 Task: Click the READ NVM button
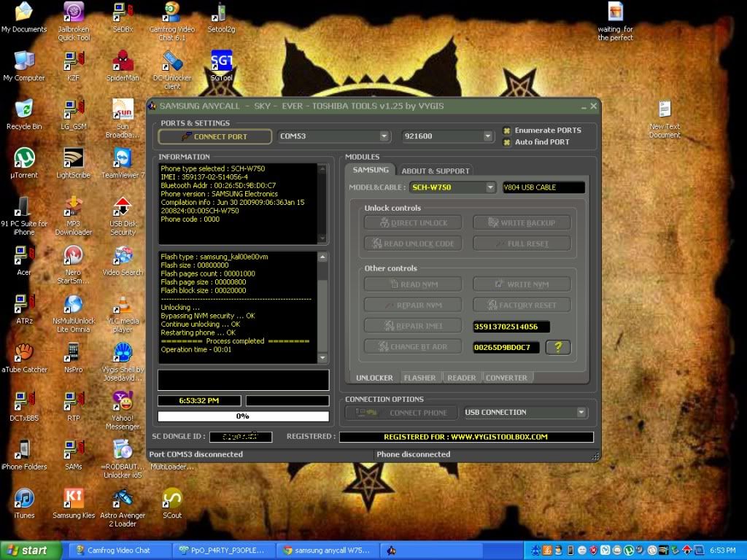coord(413,284)
